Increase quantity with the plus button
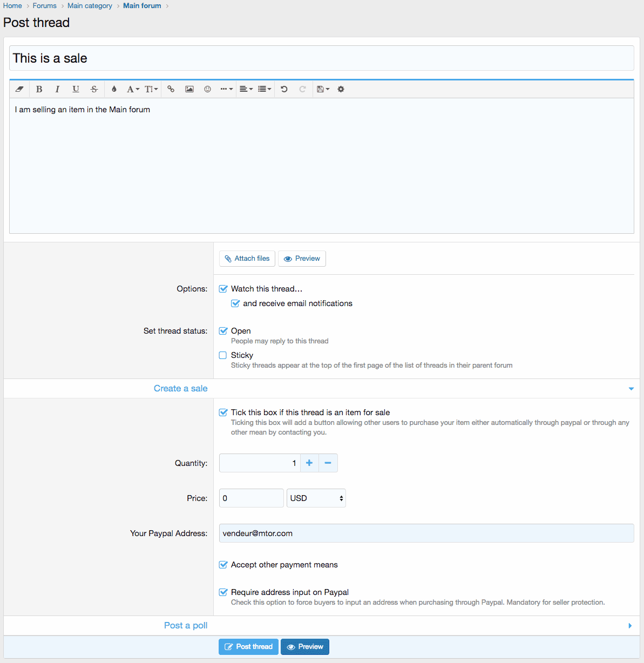Image resolution: width=644 pixels, height=663 pixels. 309,463
